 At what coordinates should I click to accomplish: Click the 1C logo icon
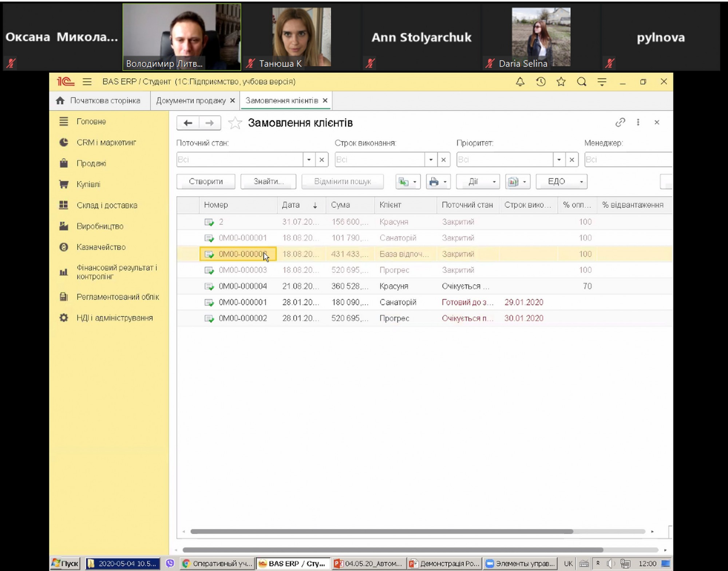tap(66, 82)
